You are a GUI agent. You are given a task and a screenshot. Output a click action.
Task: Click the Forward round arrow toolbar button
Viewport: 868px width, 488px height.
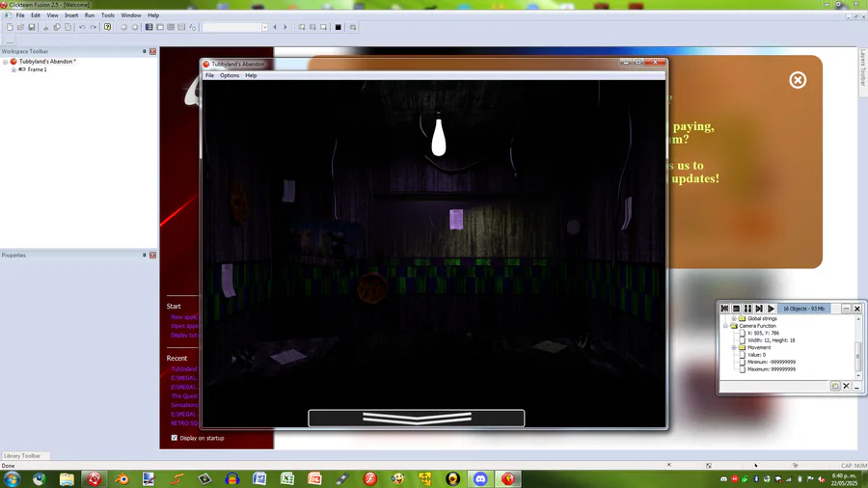[134, 27]
